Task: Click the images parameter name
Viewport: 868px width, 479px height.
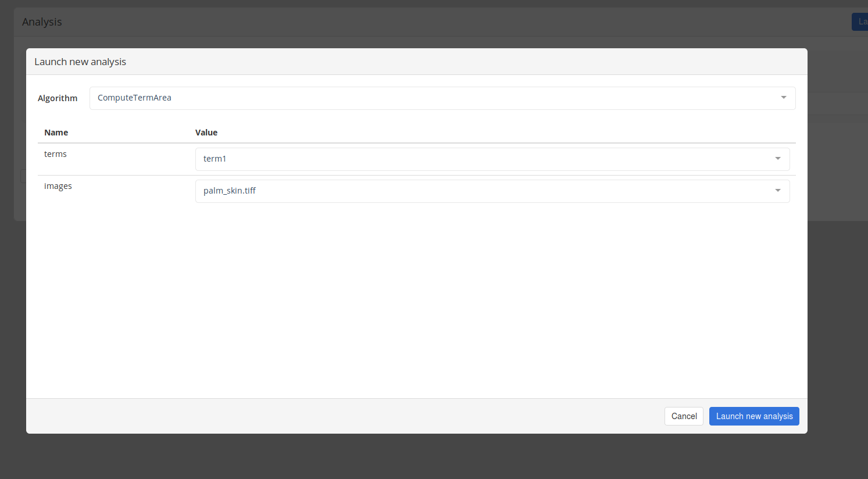Action: (58, 186)
